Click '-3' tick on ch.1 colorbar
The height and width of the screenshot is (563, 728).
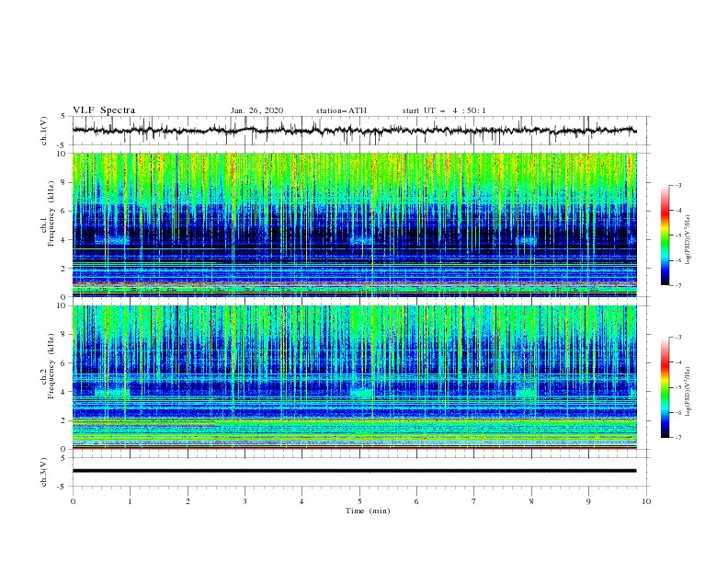677,185
